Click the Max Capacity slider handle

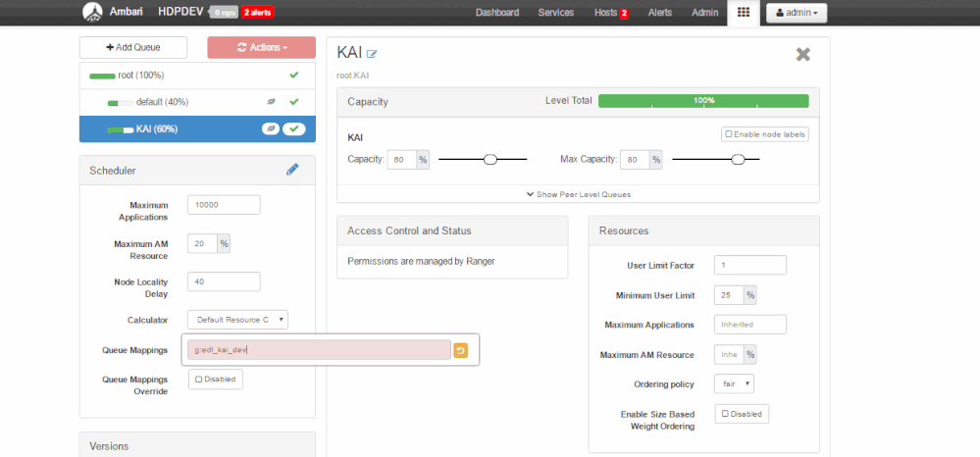pyautogui.click(x=738, y=160)
